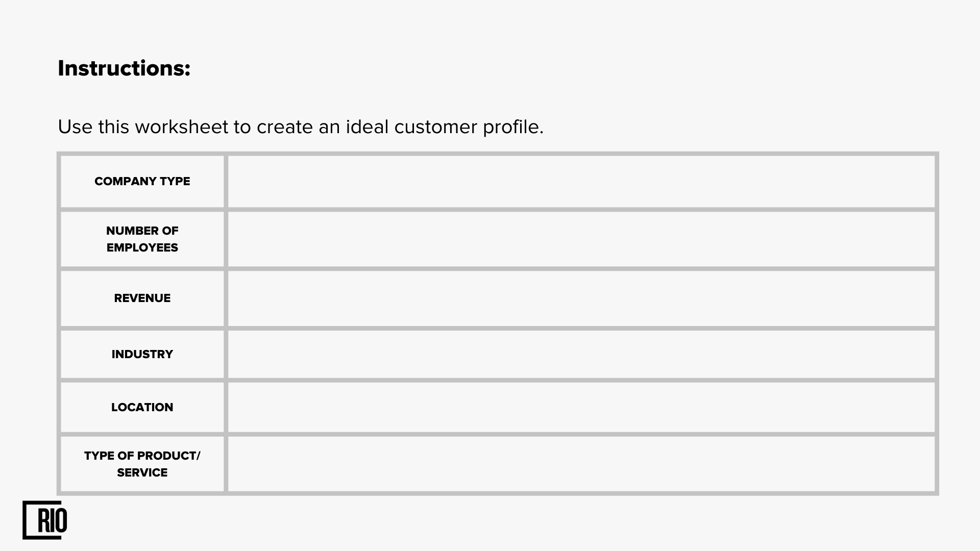Viewport: 980px width, 551px height.
Task: Click the Instructions heading
Action: click(124, 68)
